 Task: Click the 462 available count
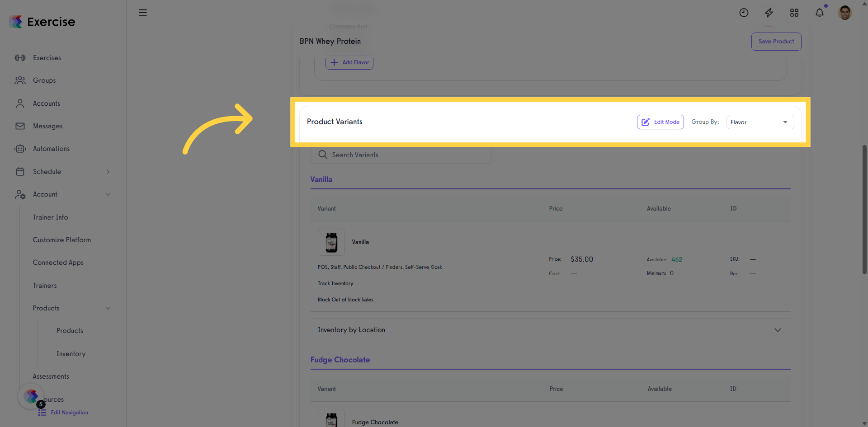click(x=677, y=259)
